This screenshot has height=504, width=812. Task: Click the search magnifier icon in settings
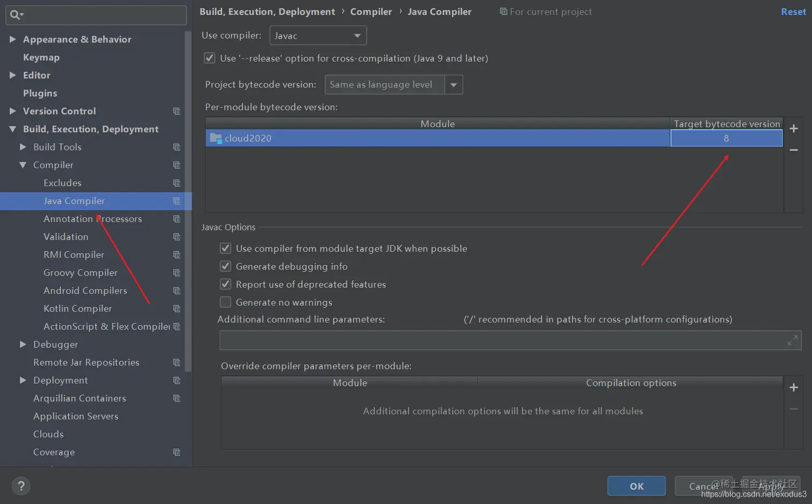point(16,14)
